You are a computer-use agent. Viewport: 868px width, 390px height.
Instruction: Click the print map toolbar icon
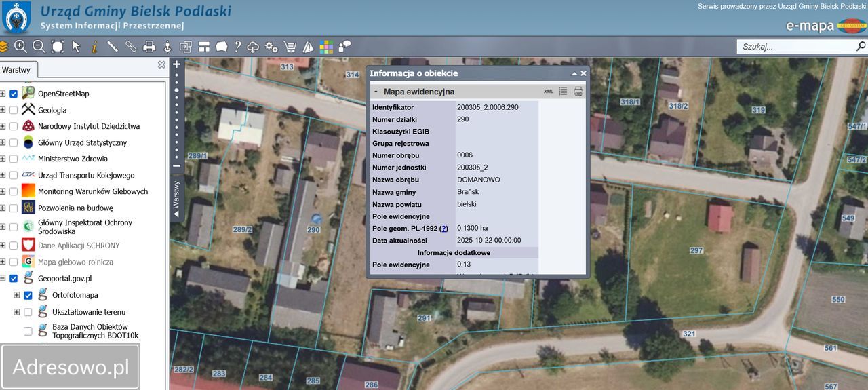[149, 47]
